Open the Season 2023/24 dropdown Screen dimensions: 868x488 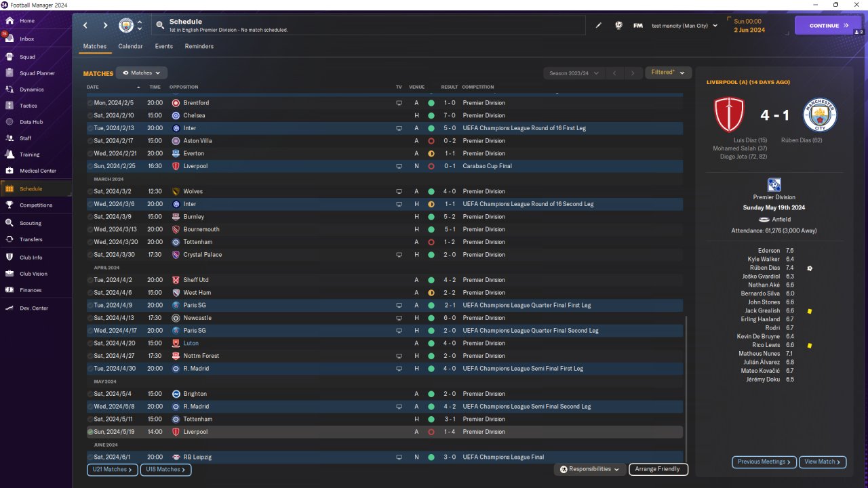pos(572,73)
